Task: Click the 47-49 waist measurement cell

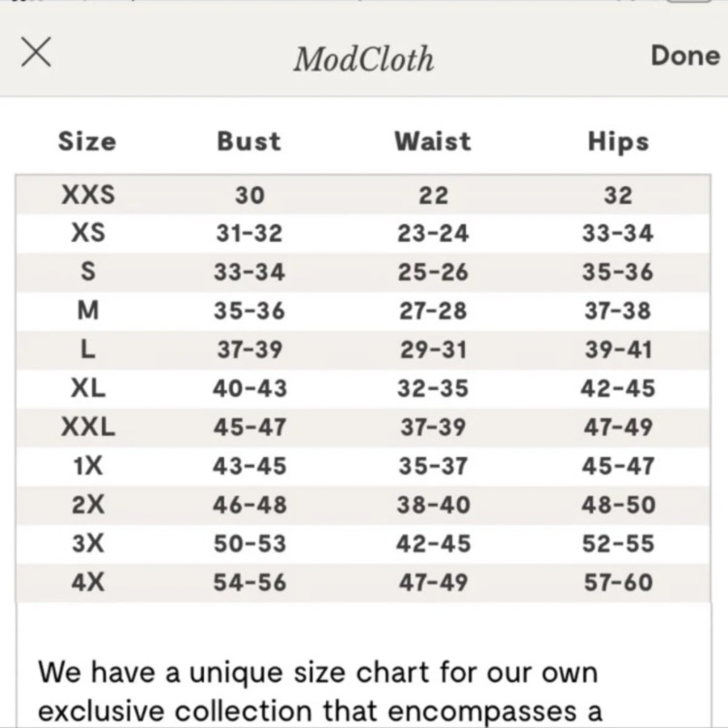Action: point(432,582)
